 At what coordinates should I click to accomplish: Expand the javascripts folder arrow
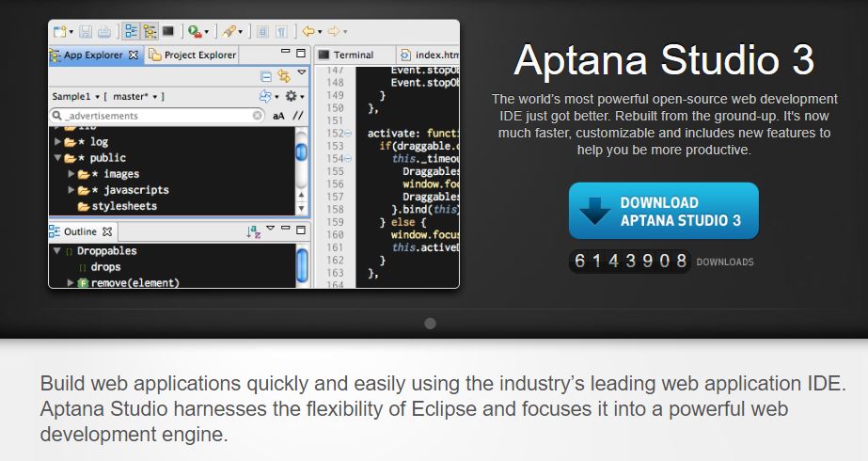(x=71, y=190)
